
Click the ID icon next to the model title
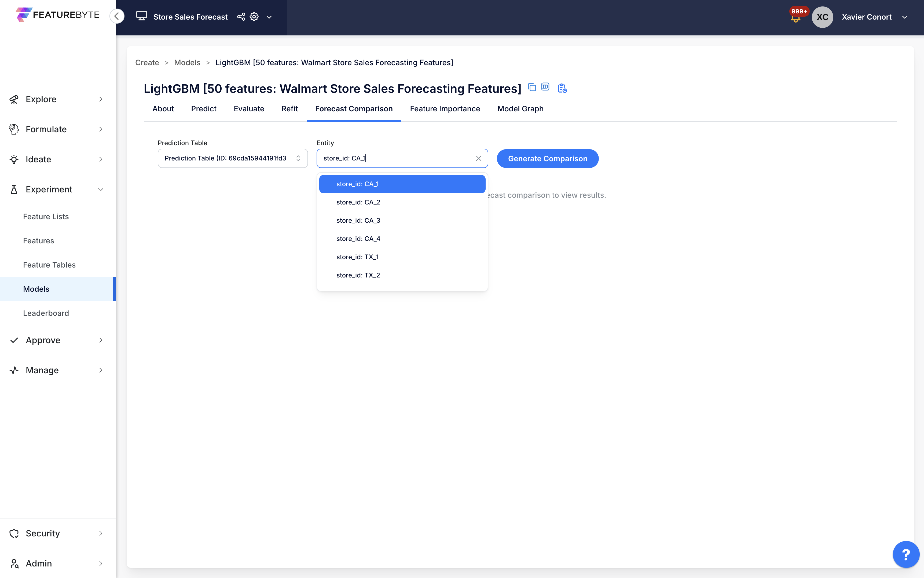tap(545, 87)
